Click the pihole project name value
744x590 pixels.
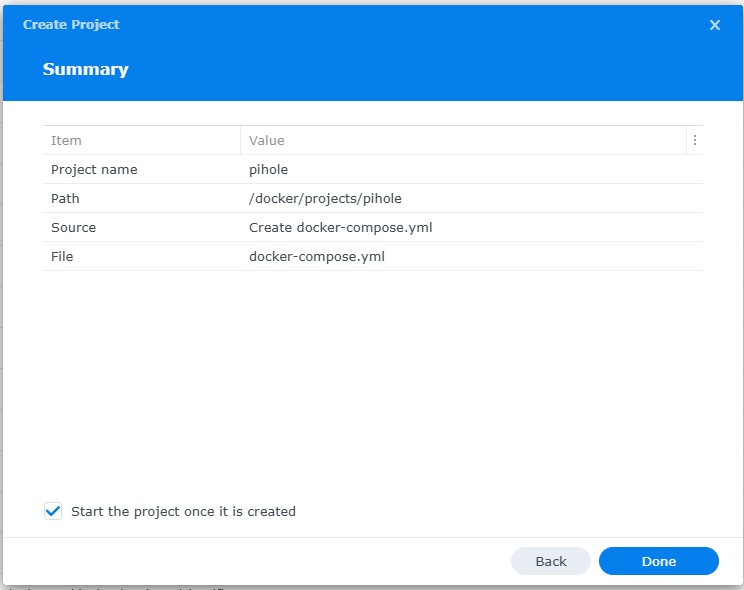(x=268, y=170)
